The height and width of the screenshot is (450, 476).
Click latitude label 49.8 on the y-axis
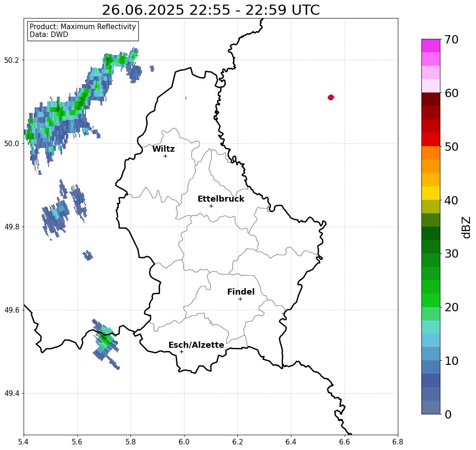pyautogui.click(x=12, y=227)
